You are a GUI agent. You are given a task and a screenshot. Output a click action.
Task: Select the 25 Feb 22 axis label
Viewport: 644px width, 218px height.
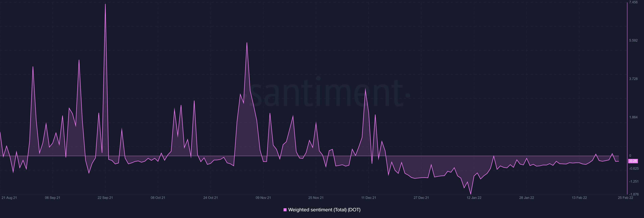pyautogui.click(x=625, y=198)
